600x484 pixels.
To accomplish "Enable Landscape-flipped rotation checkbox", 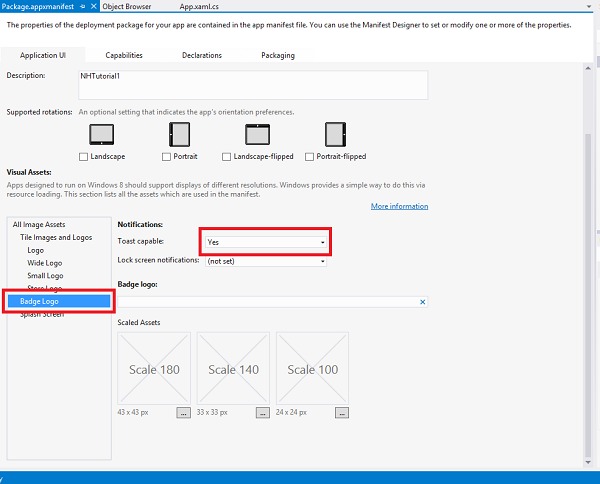I will (226, 157).
